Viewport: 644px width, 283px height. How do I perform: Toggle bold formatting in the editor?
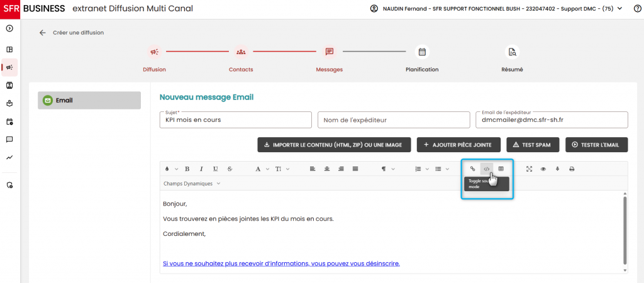pyautogui.click(x=187, y=169)
